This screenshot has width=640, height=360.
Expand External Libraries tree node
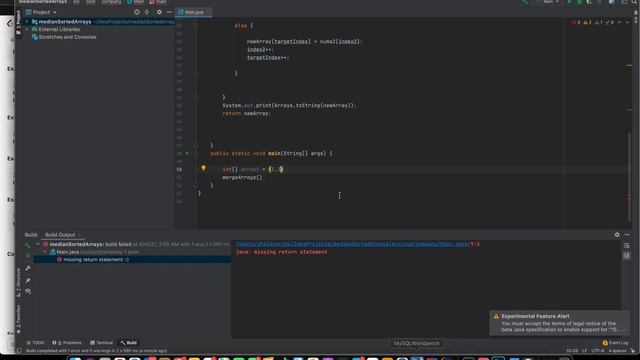pos(27,29)
